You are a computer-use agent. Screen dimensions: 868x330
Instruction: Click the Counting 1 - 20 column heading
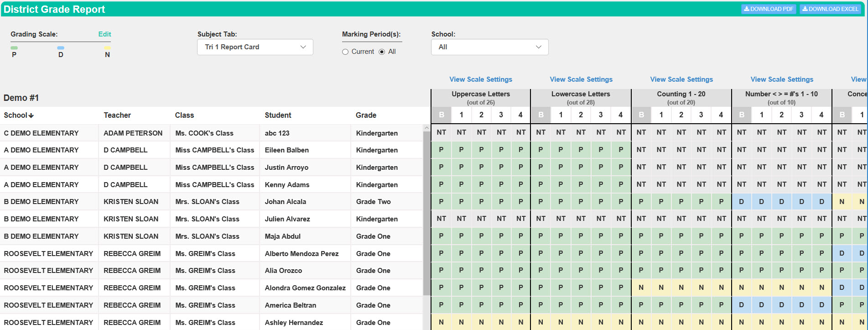pos(681,94)
